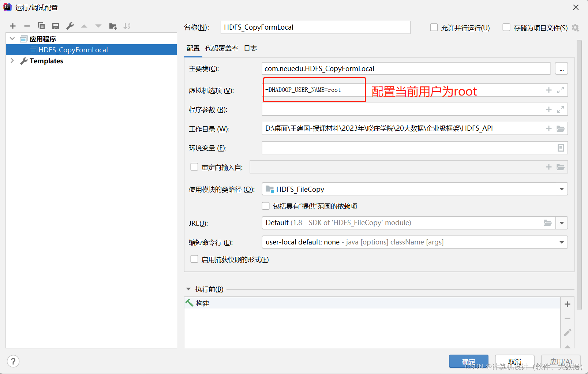The height and width of the screenshot is (374, 588).
Task: Switch to the 日志 tab
Action: [x=250, y=48]
